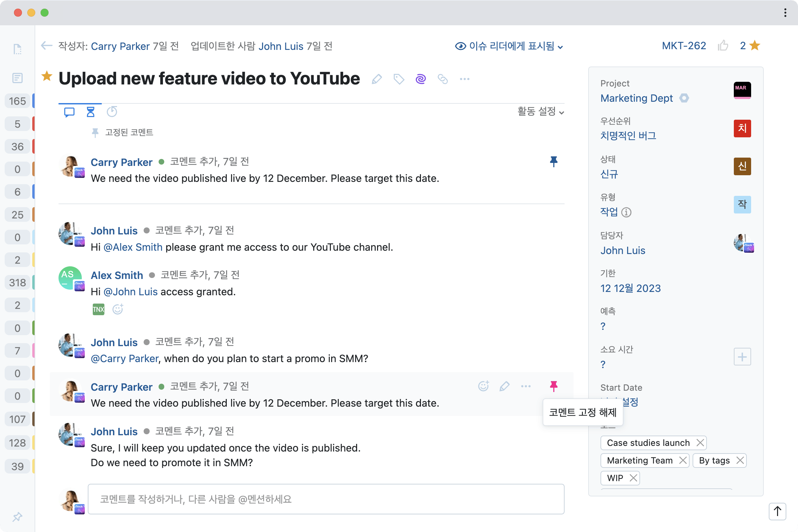Add a reaction on Alex Smith's comment
Image resolution: width=798 pixels, height=532 pixels.
(x=117, y=309)
